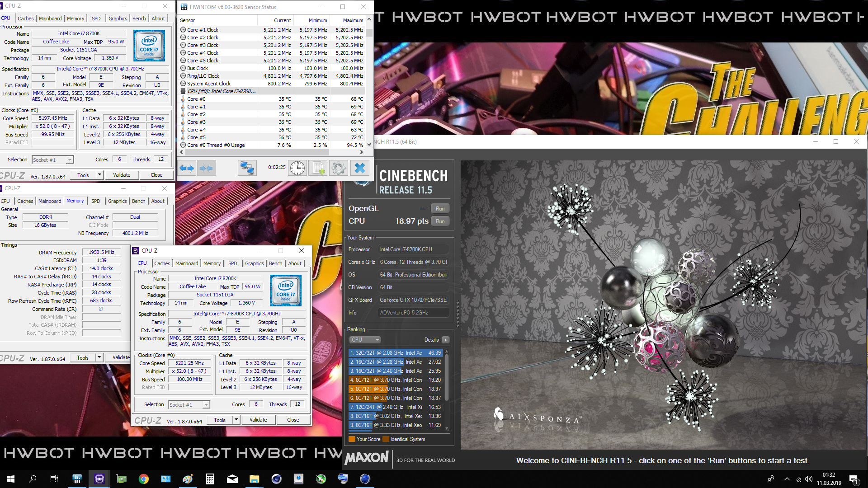The image size is (868, 488).
Task: Click the Maximum column header in HWiNFO
Action: [x=348, y=20]
